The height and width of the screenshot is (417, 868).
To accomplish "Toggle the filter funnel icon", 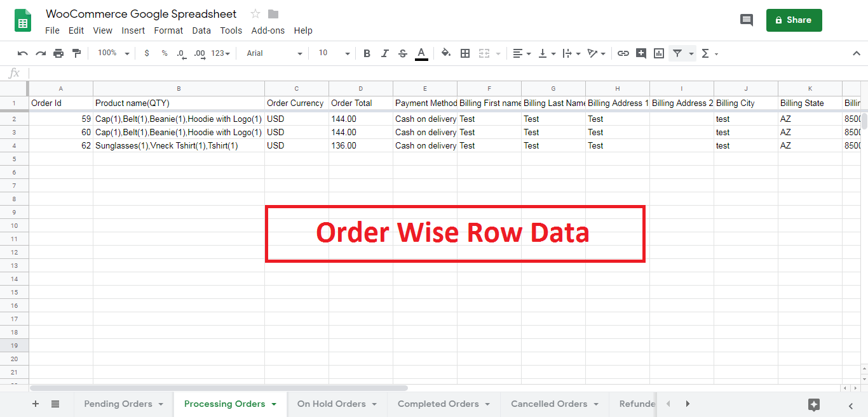I will [677, 53].
